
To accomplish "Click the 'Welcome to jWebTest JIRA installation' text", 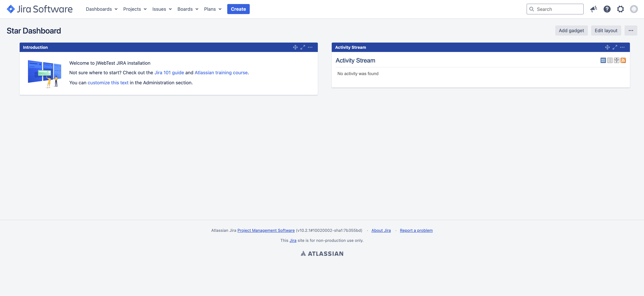I will coord(110,63).
